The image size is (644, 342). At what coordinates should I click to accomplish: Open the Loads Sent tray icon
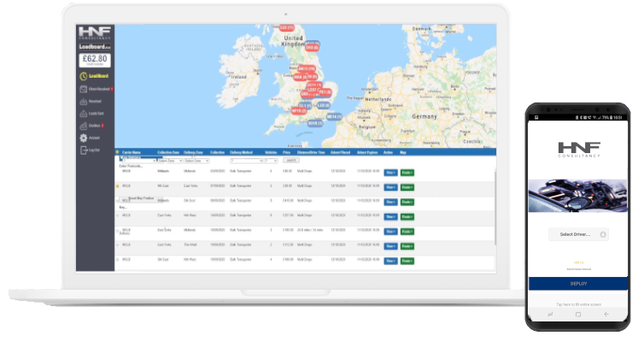coord(84,114)
